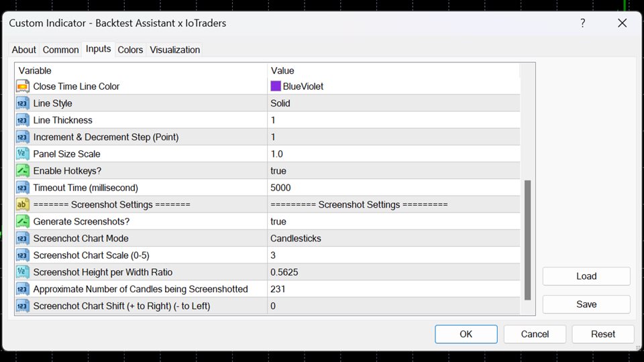Click the help question mark in title bar
The image size is (644, 362).
tap(582, 23)
